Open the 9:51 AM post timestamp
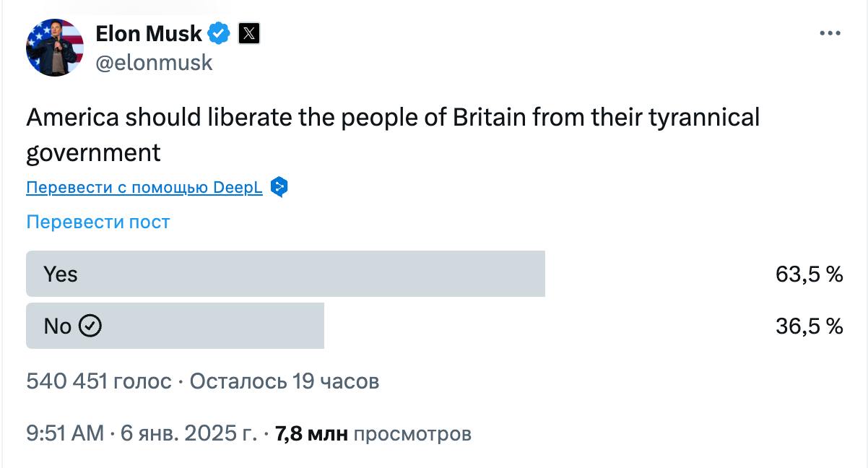 pos(65,433)
